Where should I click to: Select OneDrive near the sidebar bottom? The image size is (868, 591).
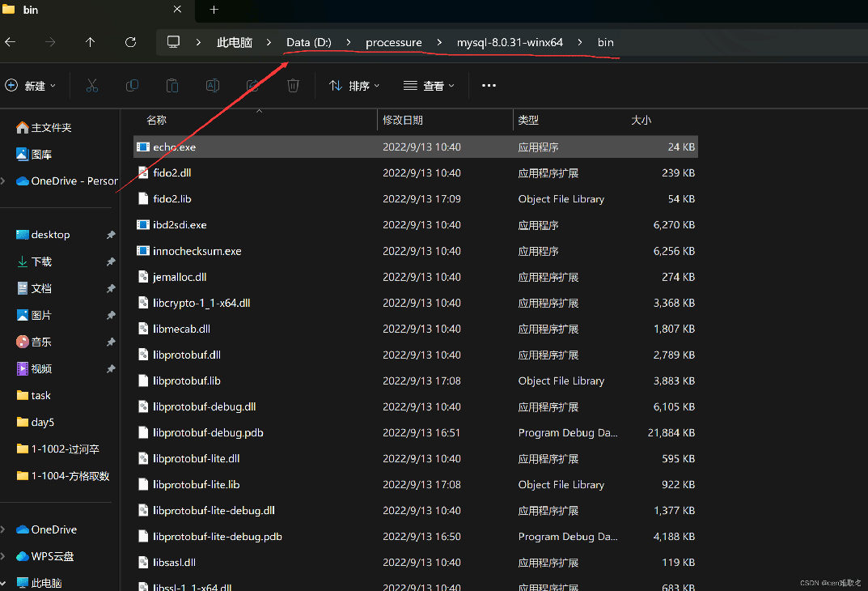[46, 529]
